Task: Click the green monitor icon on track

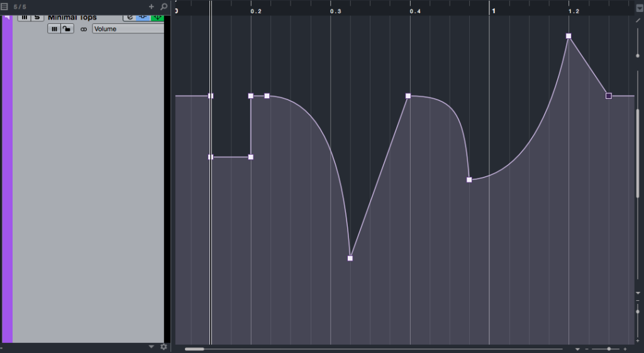Action: [x=157, y=17]
